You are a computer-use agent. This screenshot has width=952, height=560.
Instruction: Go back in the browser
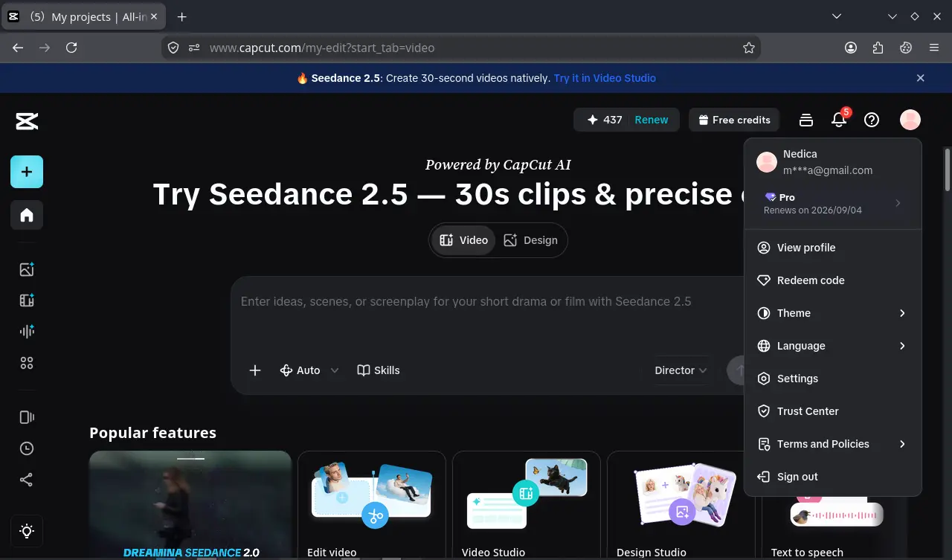[18, 48]
